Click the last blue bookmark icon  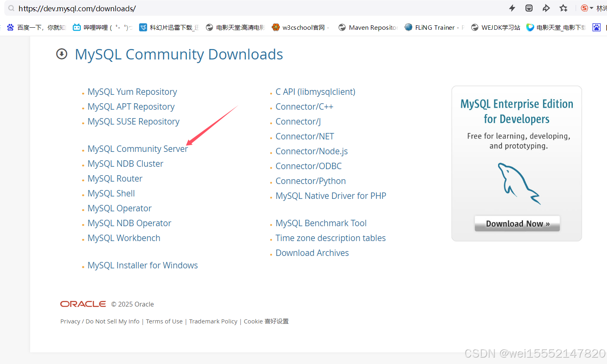tap(597, 27)
